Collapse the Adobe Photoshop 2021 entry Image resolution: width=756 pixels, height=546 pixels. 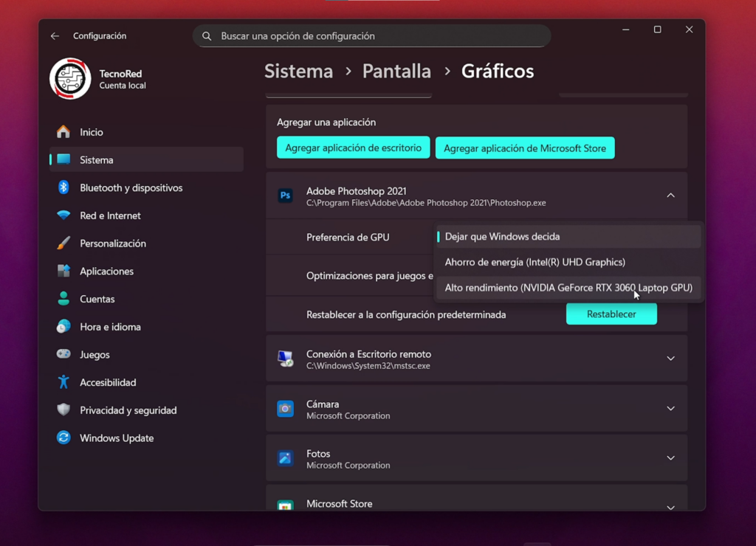pyautogui.click(x=670, y=195)
